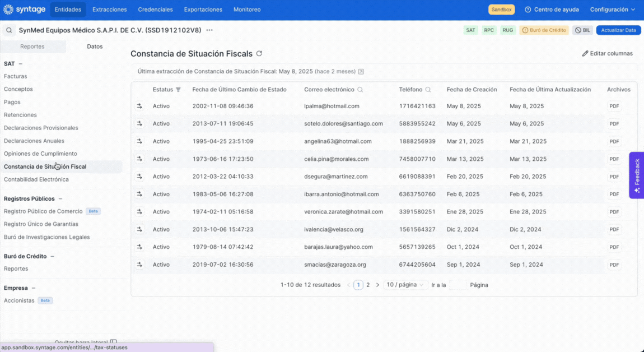Search the Correo electrónico column
This screenshot has width=644, height=352.
360,90
